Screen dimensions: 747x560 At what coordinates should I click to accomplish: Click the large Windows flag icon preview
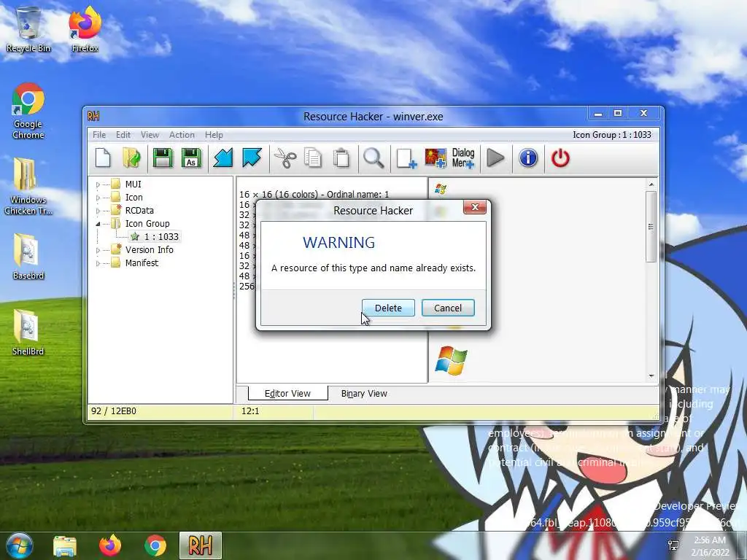pos(451,360)
